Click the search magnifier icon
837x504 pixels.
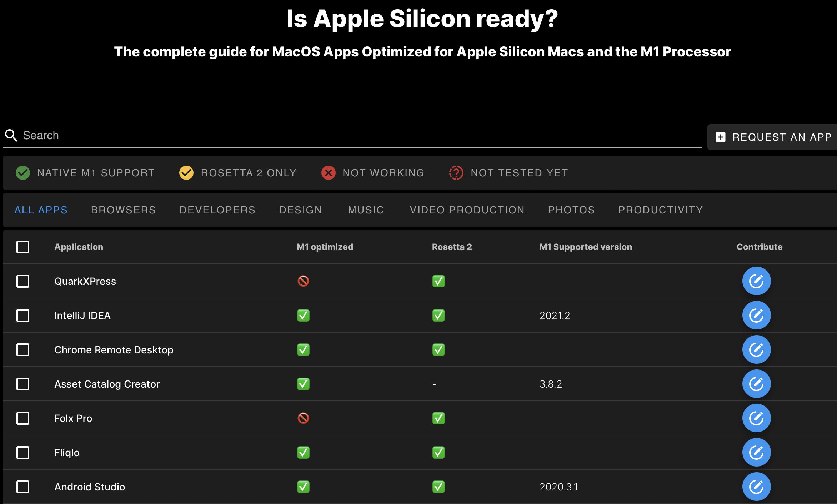(x=11, y=136)
